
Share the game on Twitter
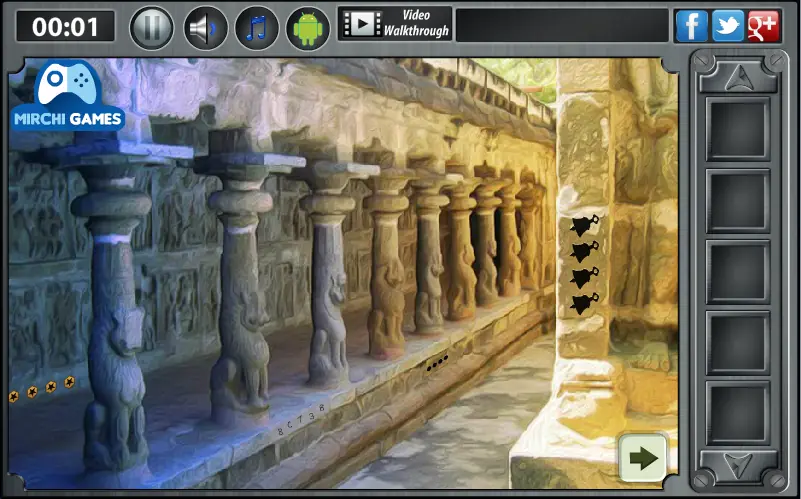tap(727, 26)
